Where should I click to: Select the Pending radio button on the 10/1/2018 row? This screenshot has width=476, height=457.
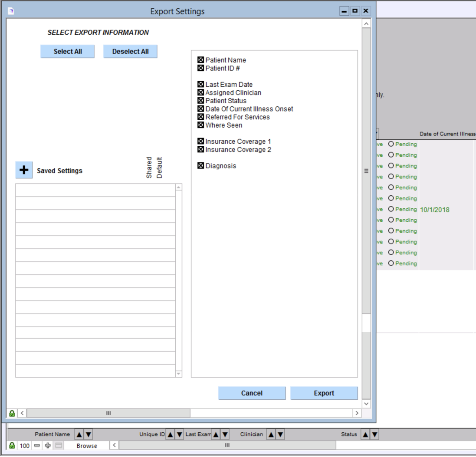pos(391,209)
